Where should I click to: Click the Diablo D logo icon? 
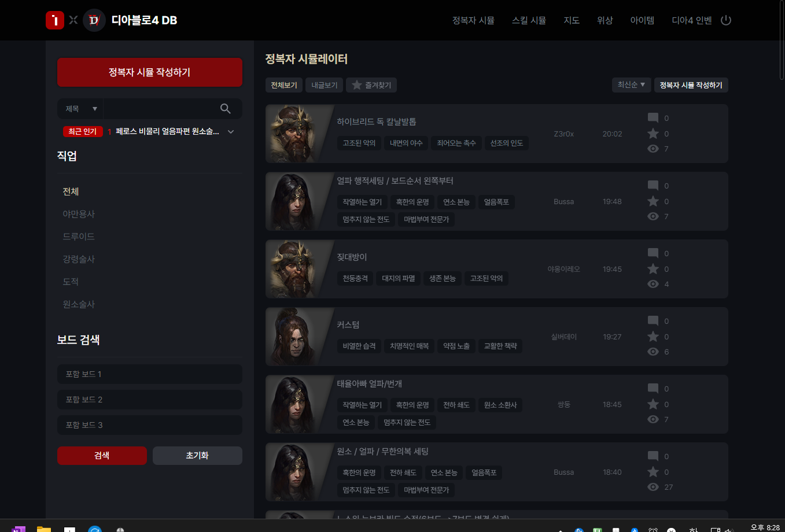click(94, 20)
